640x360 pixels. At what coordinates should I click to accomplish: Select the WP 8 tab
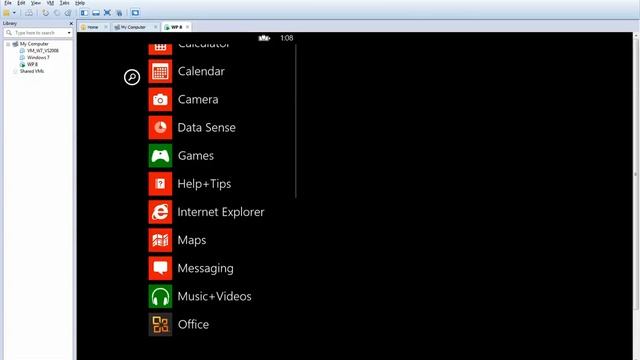point(176,27)
